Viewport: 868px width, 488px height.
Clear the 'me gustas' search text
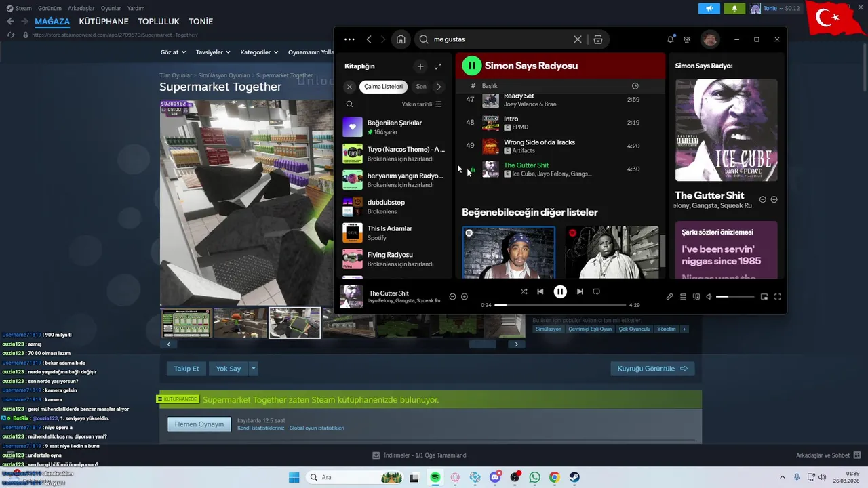point(578,39)
